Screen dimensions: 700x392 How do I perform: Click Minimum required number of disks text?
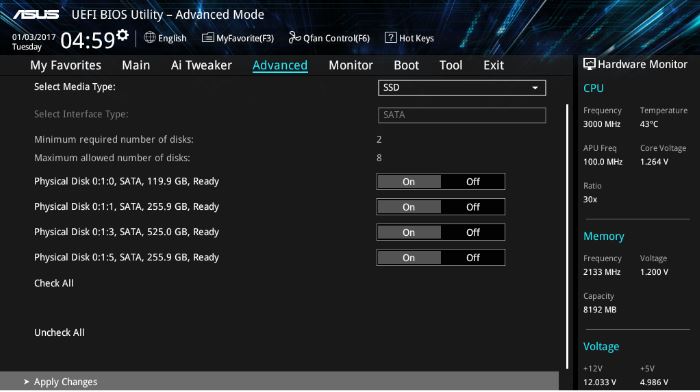point(114,139)
